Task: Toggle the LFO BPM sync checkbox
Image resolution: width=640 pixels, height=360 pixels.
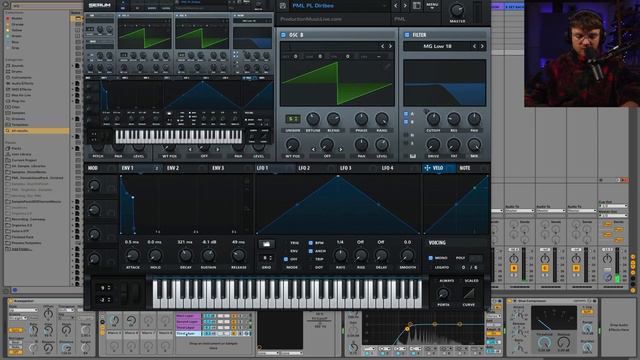Action: pyautogui.click(x=311, y=243)
